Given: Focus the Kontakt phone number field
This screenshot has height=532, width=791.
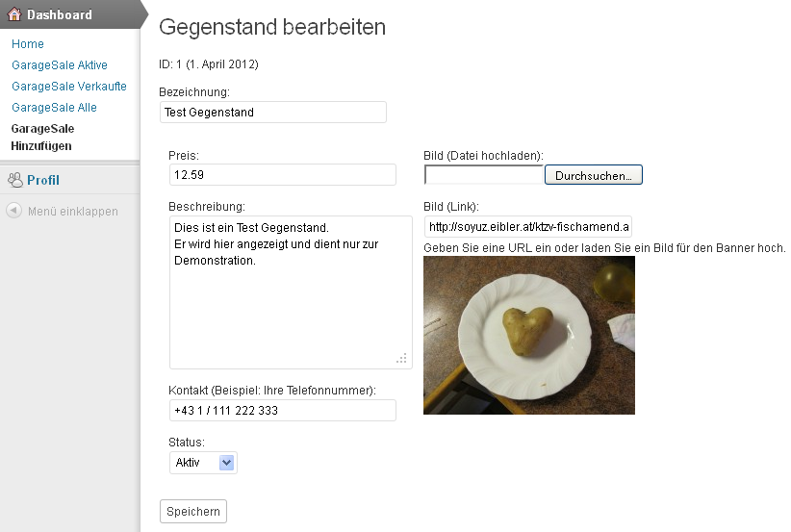Looking at the screenshot, I should [282, 411].
